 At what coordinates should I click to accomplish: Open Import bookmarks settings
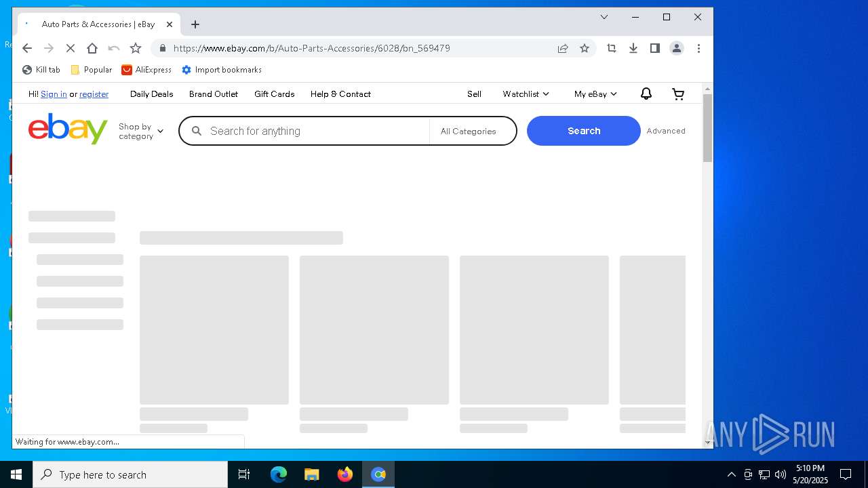tap(222, 70)
